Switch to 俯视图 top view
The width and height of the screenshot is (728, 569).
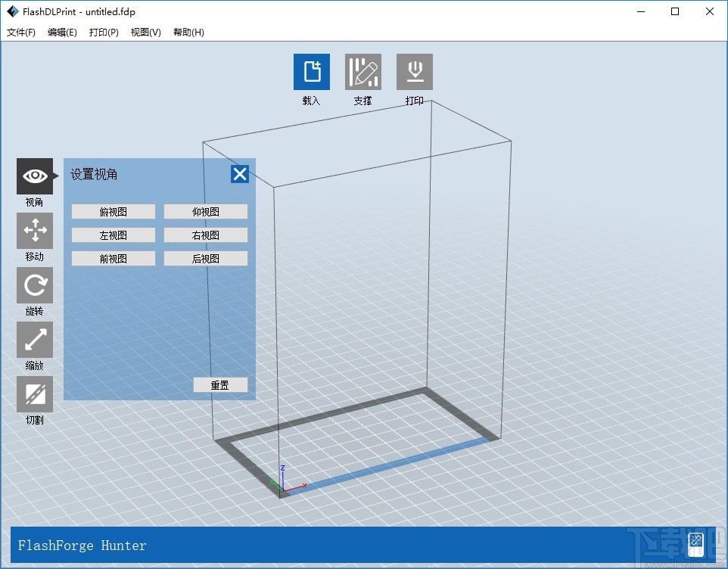[x=114, y=212]
